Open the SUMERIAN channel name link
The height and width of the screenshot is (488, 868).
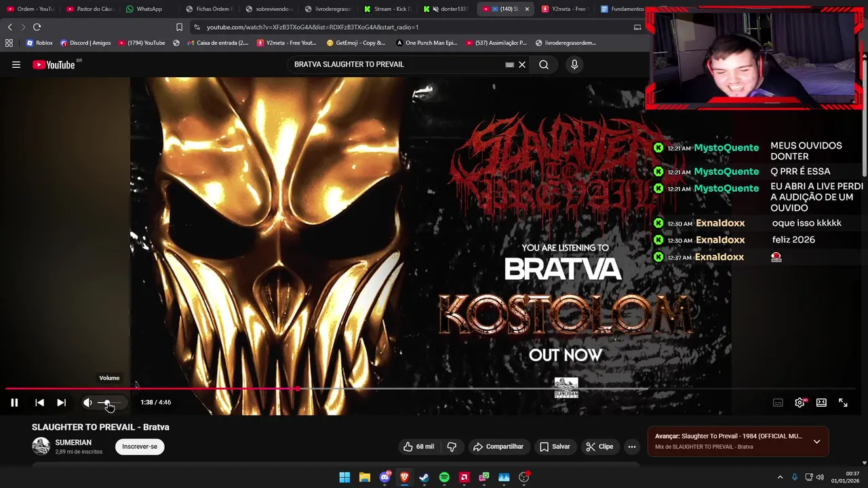73,443
